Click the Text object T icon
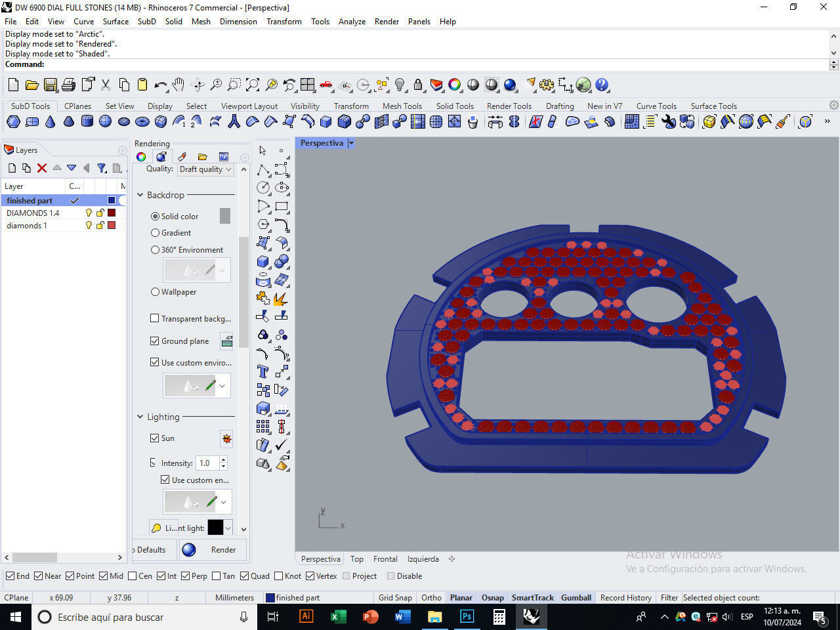 pyautogui.click(x=263, y=371)
